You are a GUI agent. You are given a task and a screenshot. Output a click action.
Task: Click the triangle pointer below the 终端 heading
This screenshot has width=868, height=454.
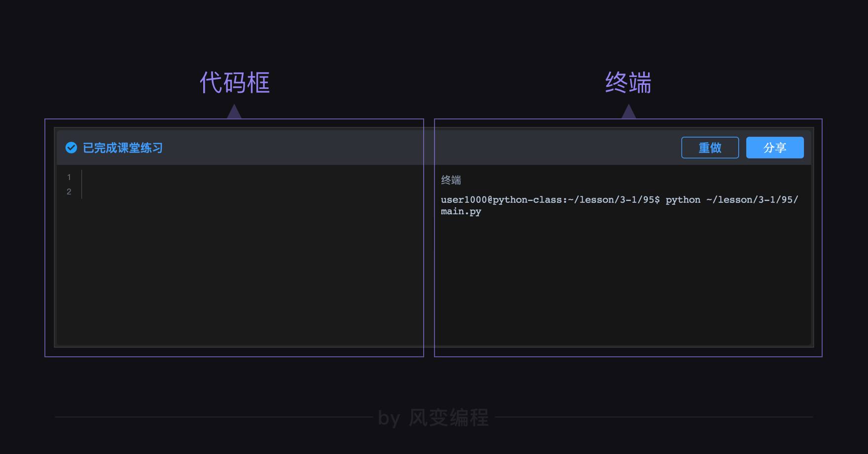[x=628, y=113]
